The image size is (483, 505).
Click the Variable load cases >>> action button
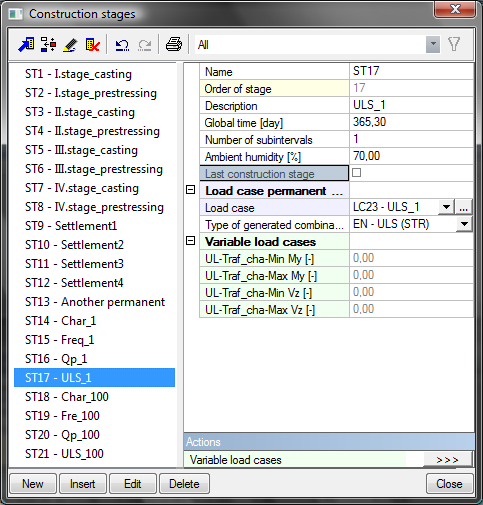[448, 460]
